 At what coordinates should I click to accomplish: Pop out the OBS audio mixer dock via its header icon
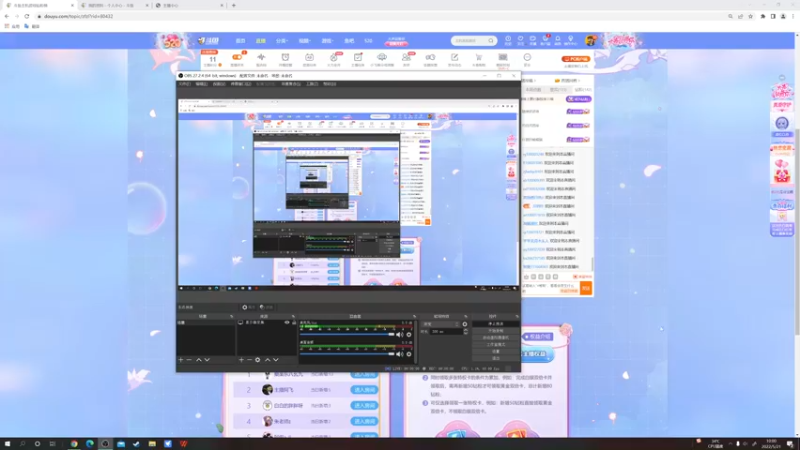[x=414, y=316]
